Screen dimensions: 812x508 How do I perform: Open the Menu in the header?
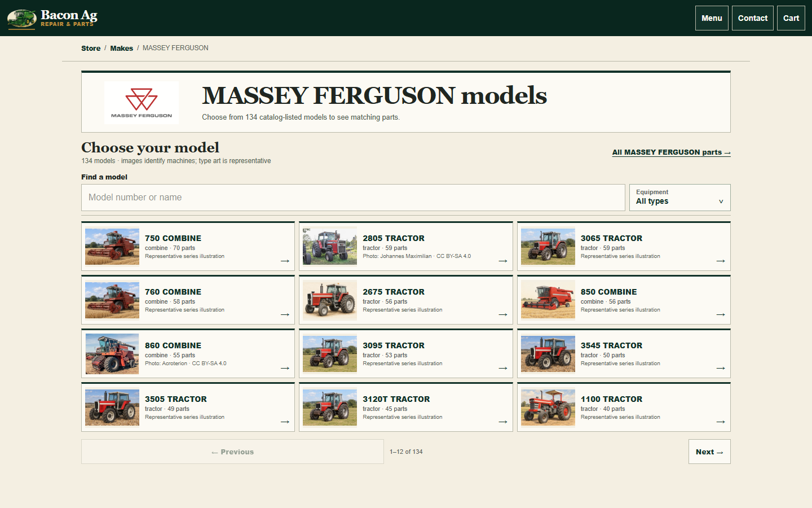pyautogui.click(x=712, y=18)
